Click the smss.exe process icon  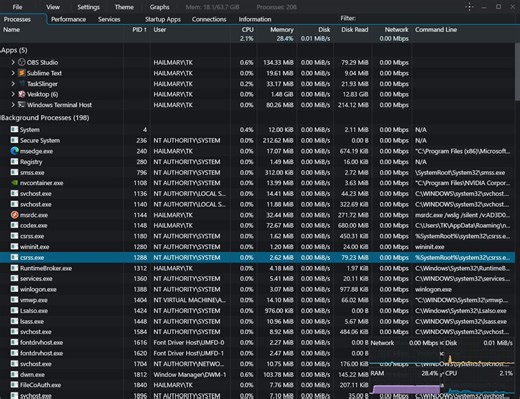(x=14, y=172)
